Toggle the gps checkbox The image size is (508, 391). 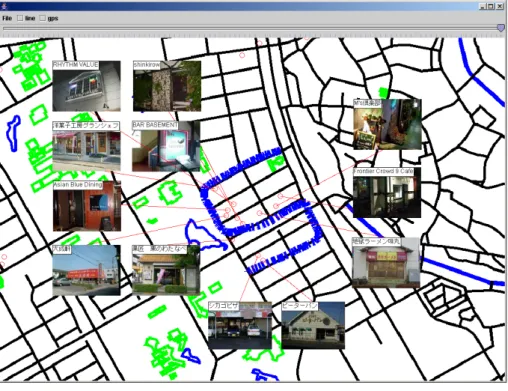point(42,18)
